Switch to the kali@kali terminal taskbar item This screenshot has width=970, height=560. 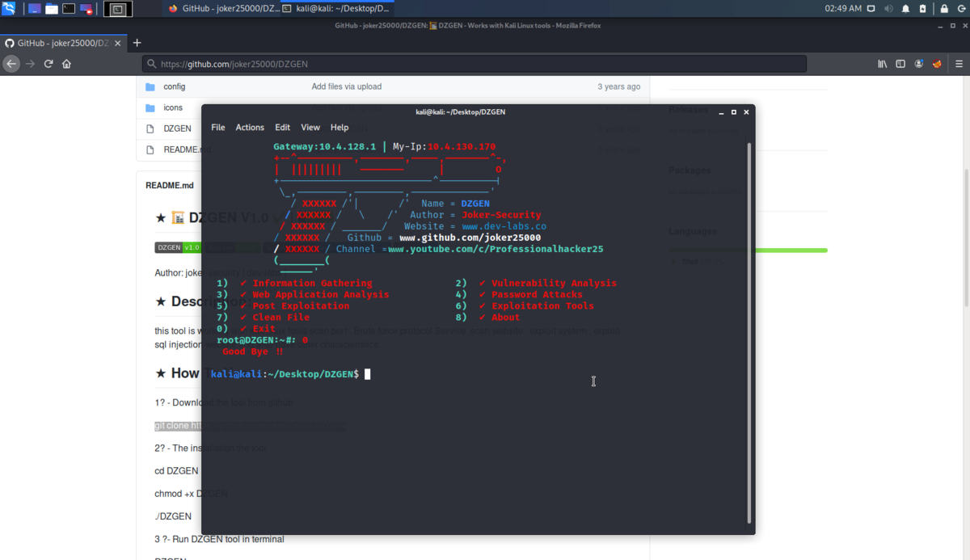pos(336,9)
